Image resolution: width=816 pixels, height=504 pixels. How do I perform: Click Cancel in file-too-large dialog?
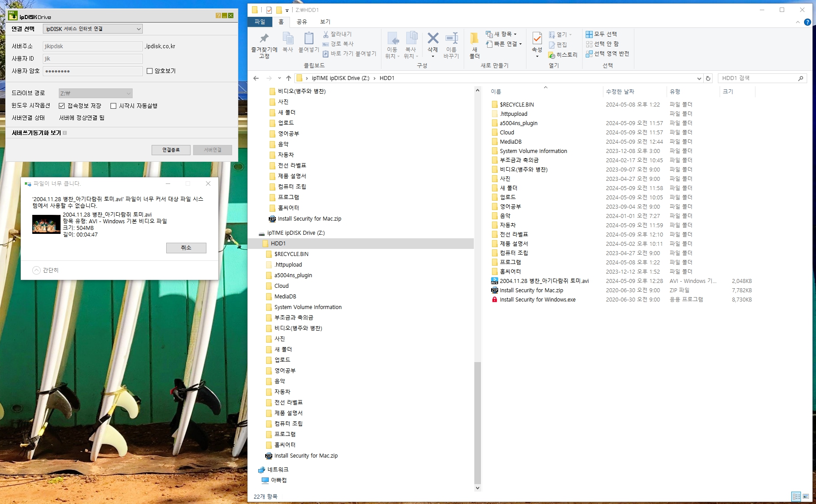[x=186, y=248]
